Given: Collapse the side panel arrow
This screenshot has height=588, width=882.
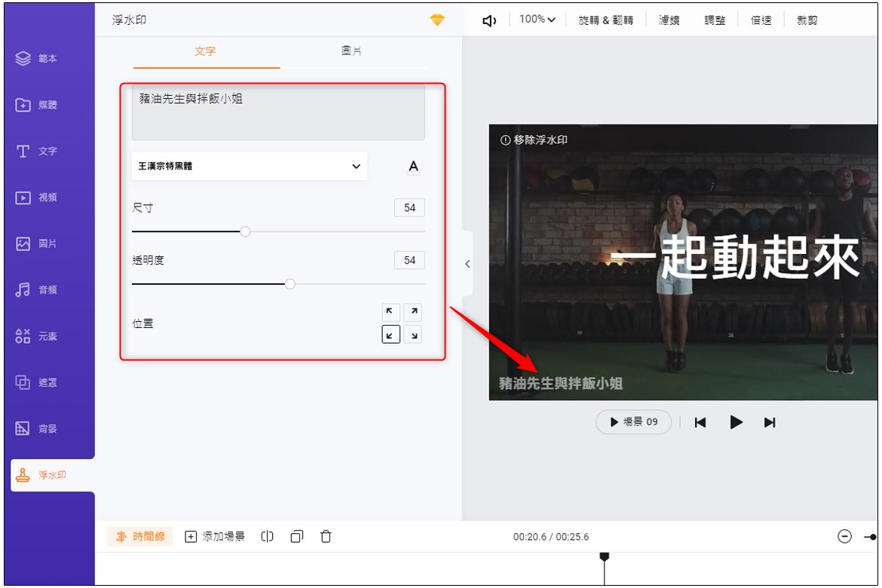Looking at the screenshot, I should [x=467, y=263].
